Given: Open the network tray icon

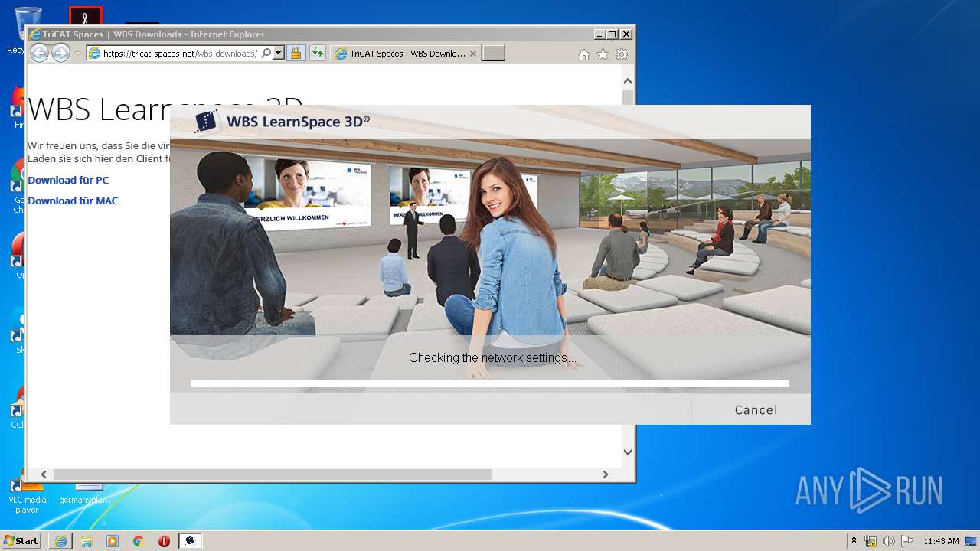Looking at the screenshot, I should (x=871, y=541).
